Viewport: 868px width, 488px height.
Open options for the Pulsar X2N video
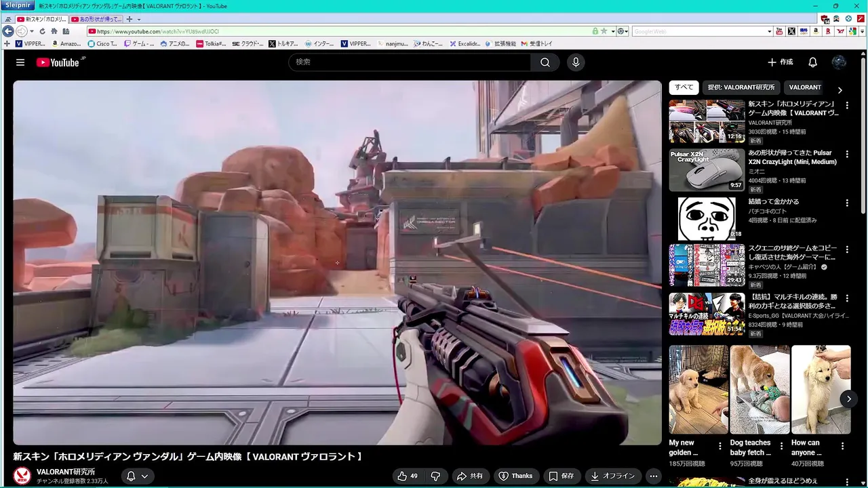(x=847, y=154)
